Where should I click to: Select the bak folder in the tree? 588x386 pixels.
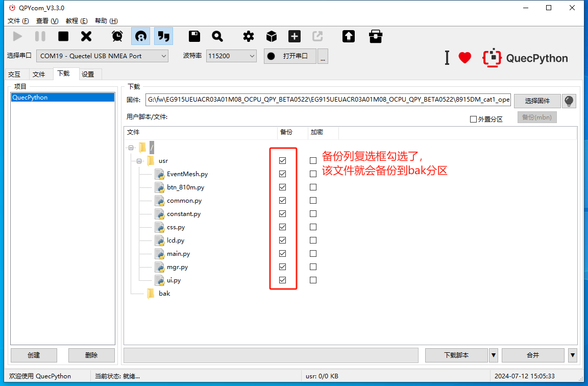(164, 294)
